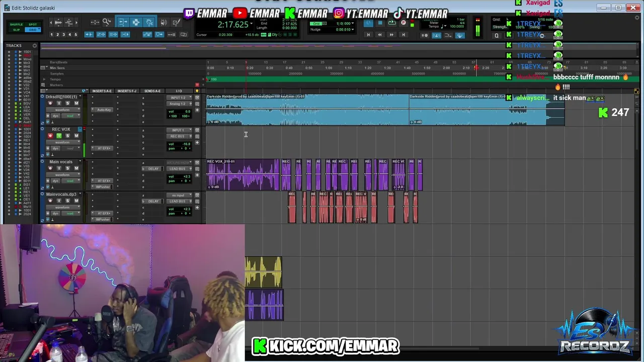The image size is (644, 362).
Task: Select the Pencil tool
Action: pyautogui.click(x=177, y=22)
